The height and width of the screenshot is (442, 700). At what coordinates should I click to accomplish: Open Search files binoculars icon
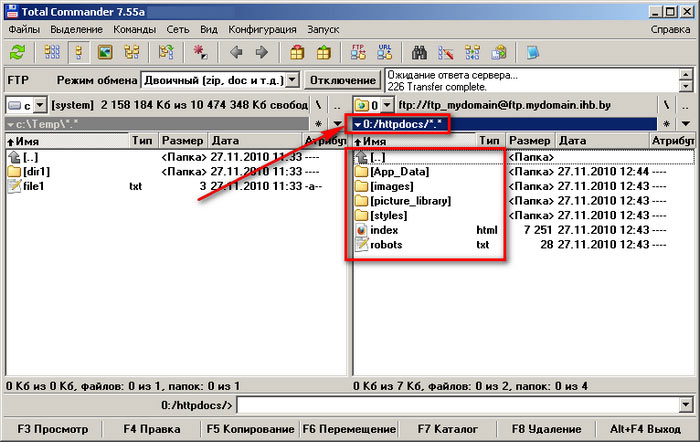[419, 53]
